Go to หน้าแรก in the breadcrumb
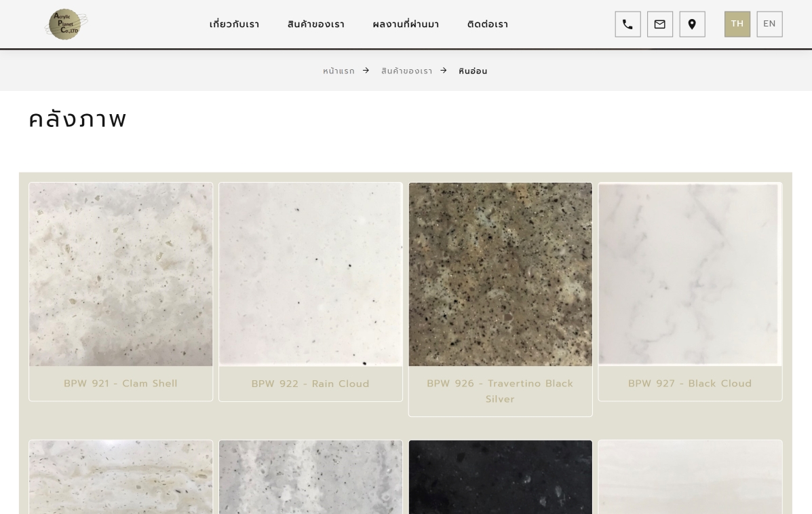812x514 pixels. (339, 71)
